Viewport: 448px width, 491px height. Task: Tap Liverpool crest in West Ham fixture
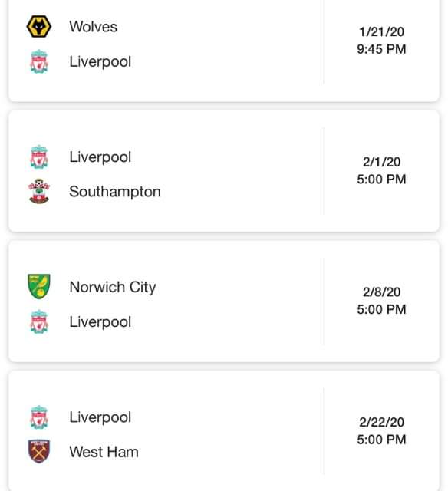(39, 417)
